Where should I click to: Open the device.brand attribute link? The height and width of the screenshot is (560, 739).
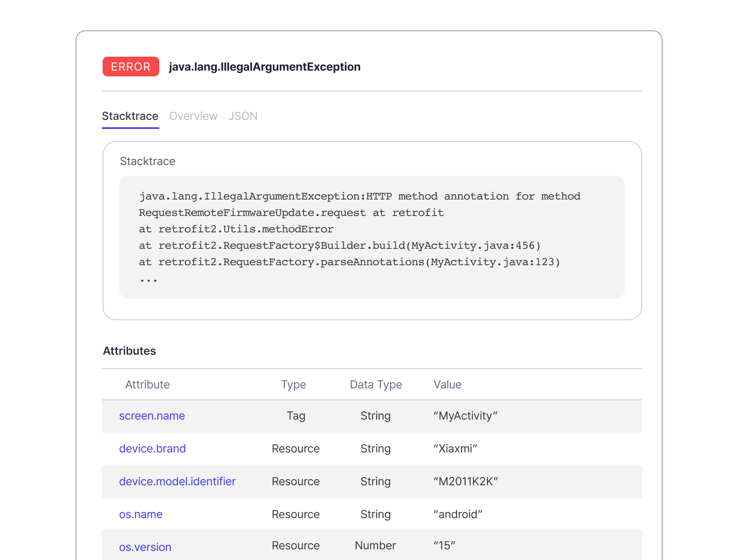[x=152, y=449]
